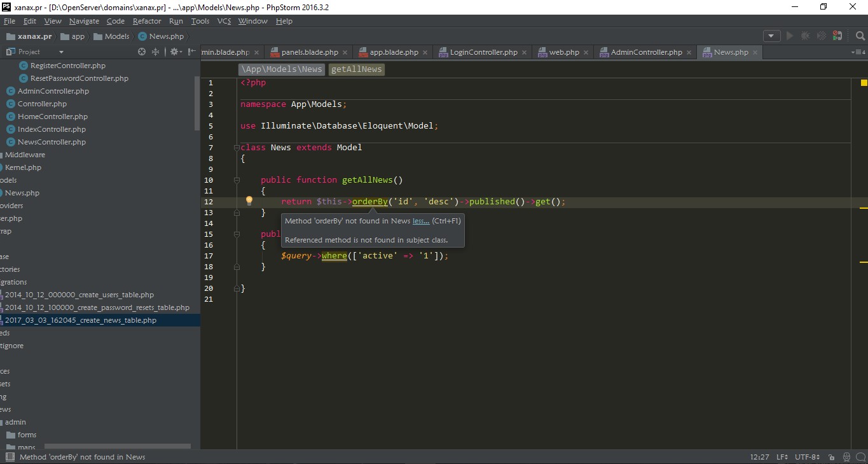Select ResetPasswordController.php in the project tree

pyautogui.click(x=79, y=78)
